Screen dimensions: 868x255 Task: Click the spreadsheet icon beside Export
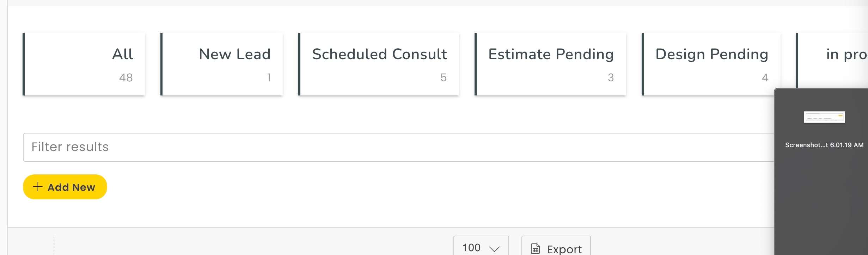pos(535,249)
